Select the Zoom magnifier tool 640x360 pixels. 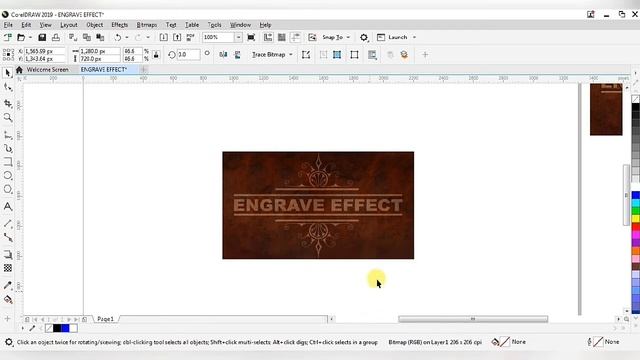8,118
